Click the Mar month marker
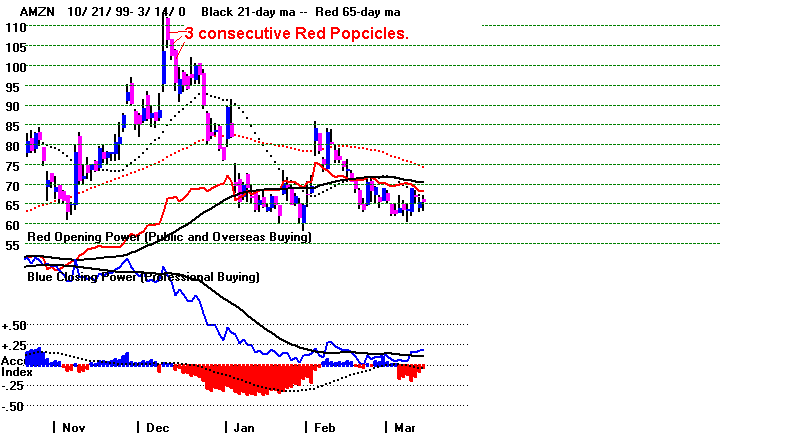 tap(405, 426)
